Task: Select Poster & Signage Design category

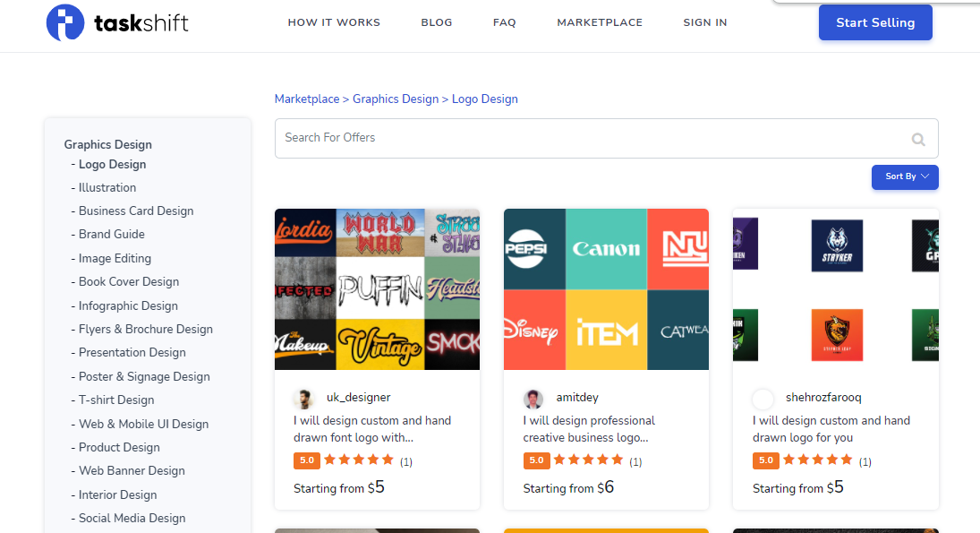Action: click(x=144, y=376)
